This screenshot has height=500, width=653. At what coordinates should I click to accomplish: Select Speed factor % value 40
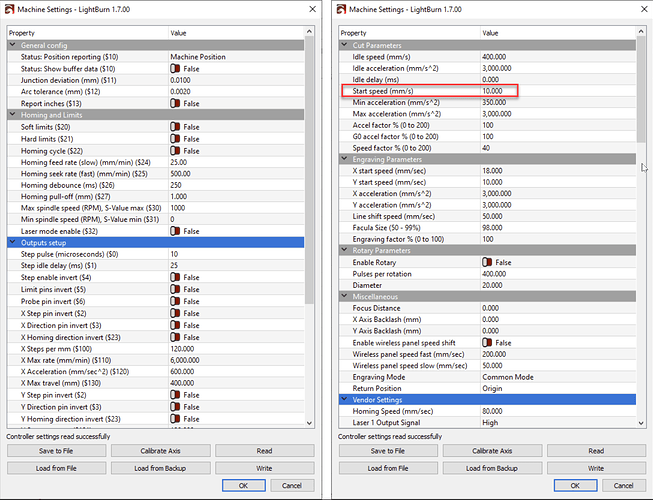(x=486, y=148)
